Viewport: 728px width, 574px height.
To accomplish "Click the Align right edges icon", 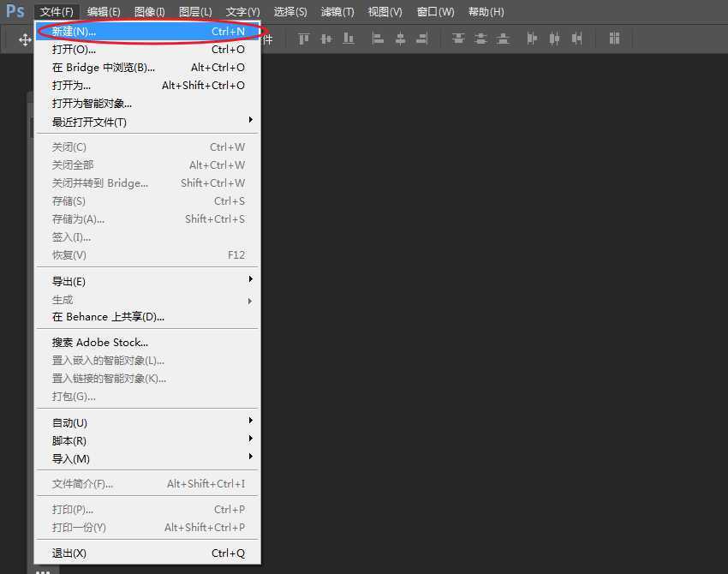I will click(422, 39).
